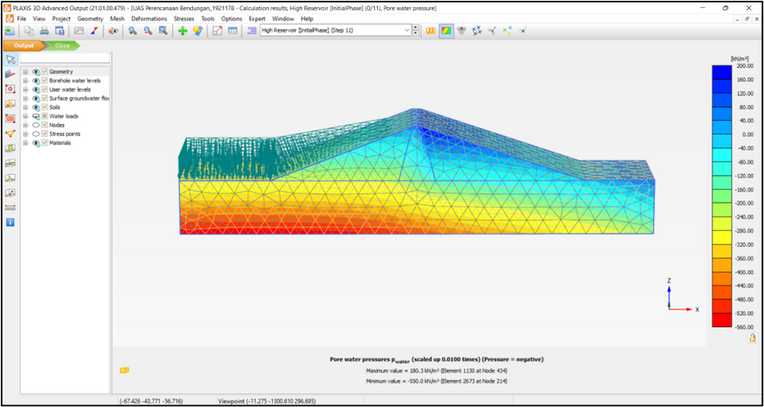Hide Materials using its eye icon
The width and height of the screenshot is (764, 407).
pyautogui.click(x=36, y=143)
